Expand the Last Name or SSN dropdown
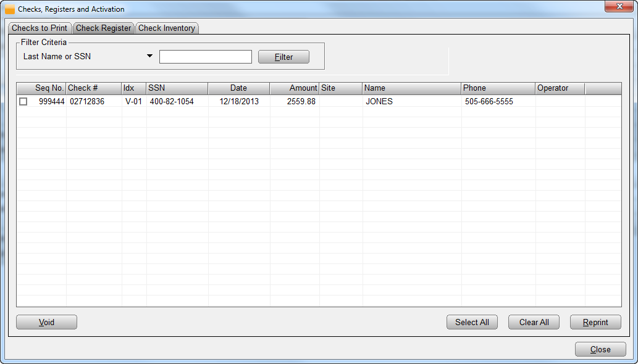The image size is (638, 364). click(149, 57)
